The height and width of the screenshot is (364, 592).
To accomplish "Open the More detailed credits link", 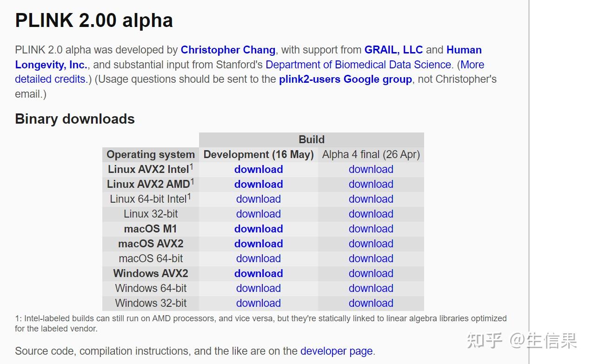I will click(50, 79).
